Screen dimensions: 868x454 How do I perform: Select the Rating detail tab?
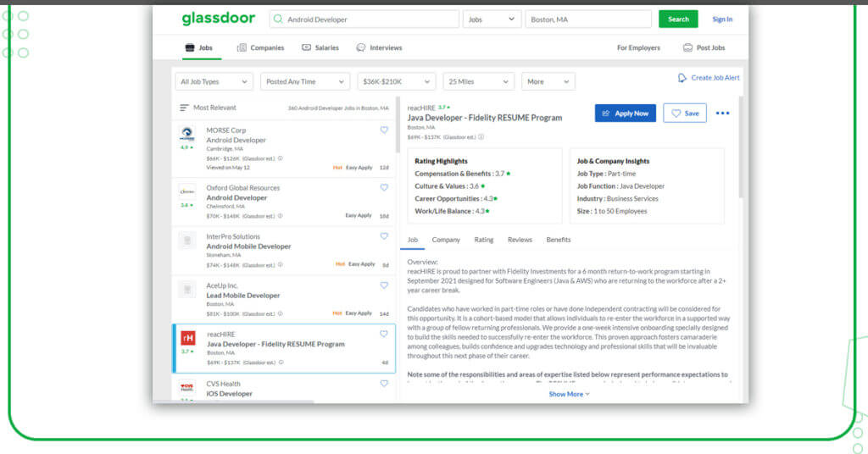coord(484,240)
